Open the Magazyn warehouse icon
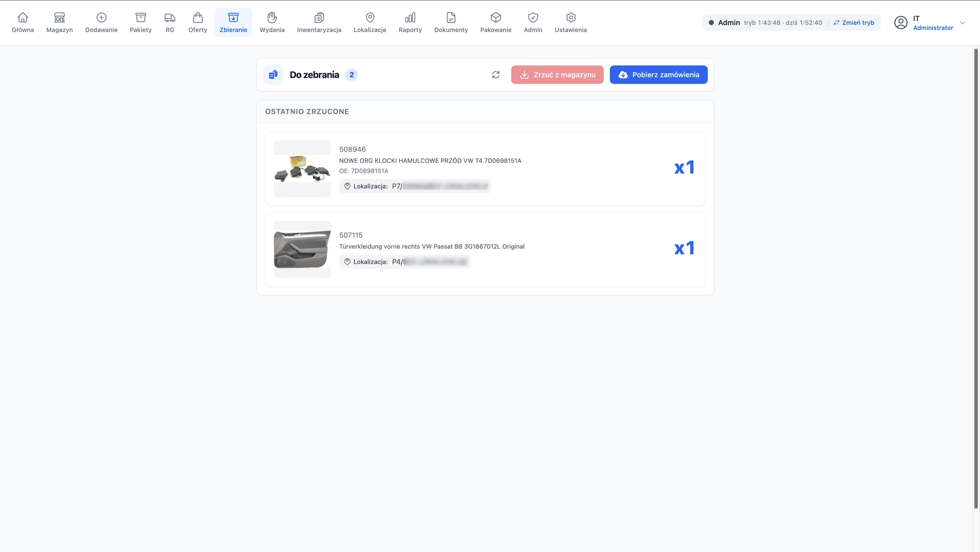The height and width of the screenshot is (552, 980). 59,18
